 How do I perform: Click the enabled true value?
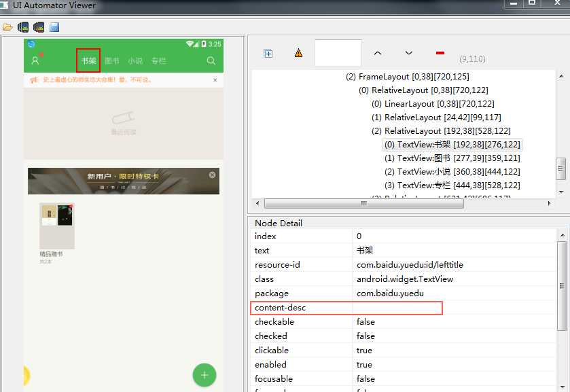(364, 364)
